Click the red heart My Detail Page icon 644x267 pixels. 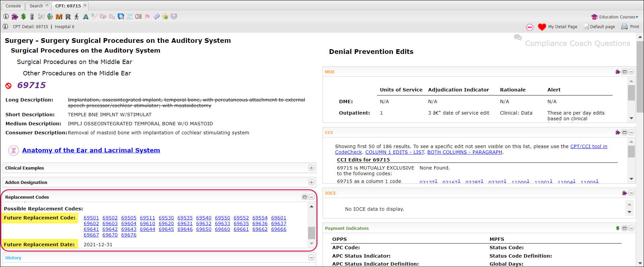[542, 27]
